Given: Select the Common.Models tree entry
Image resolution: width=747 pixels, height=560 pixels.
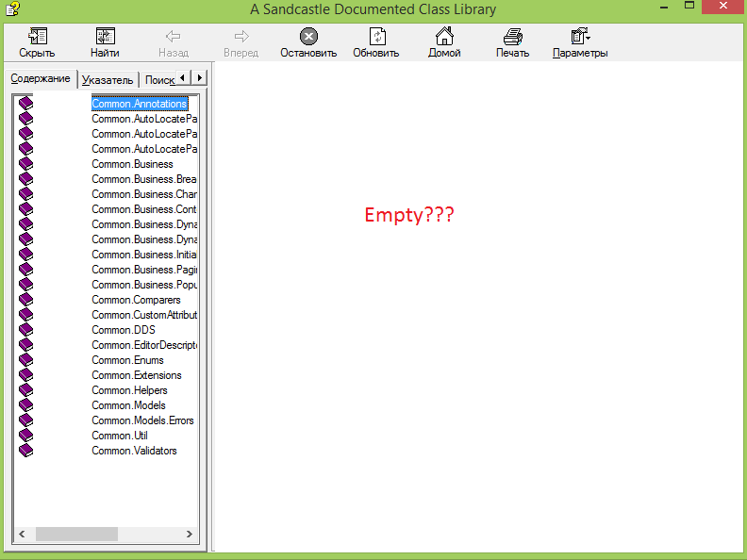Looking at the screenshot, I should click(128, 405).
